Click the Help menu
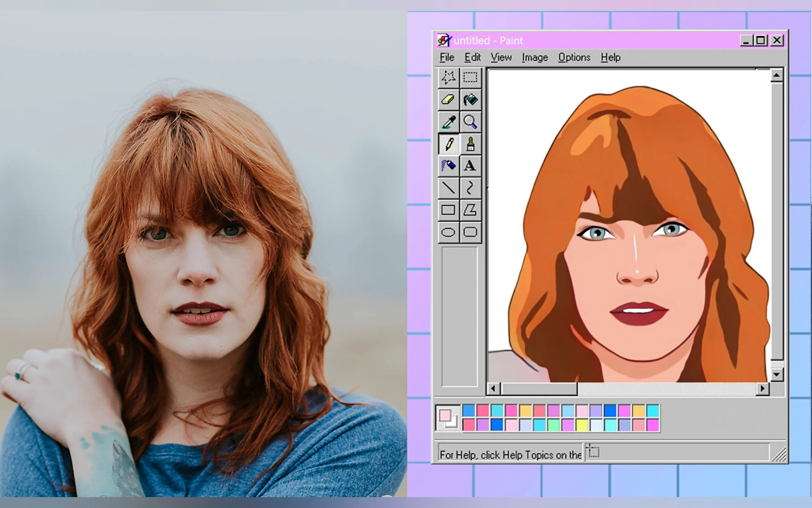Viewport: 812px width, 508px height. point(610,58)
